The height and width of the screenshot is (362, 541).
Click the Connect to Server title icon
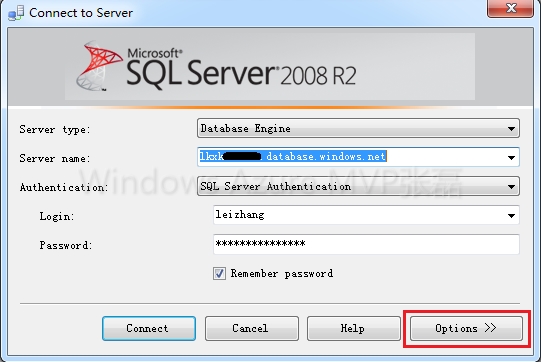point(16,13)
